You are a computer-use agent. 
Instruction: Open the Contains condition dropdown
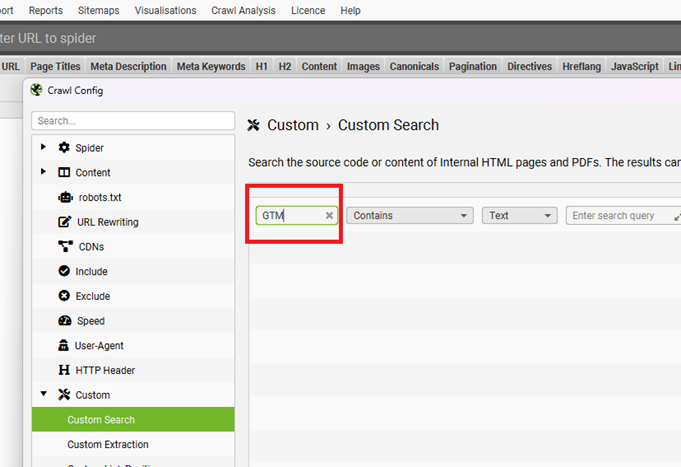pos(410,215)
